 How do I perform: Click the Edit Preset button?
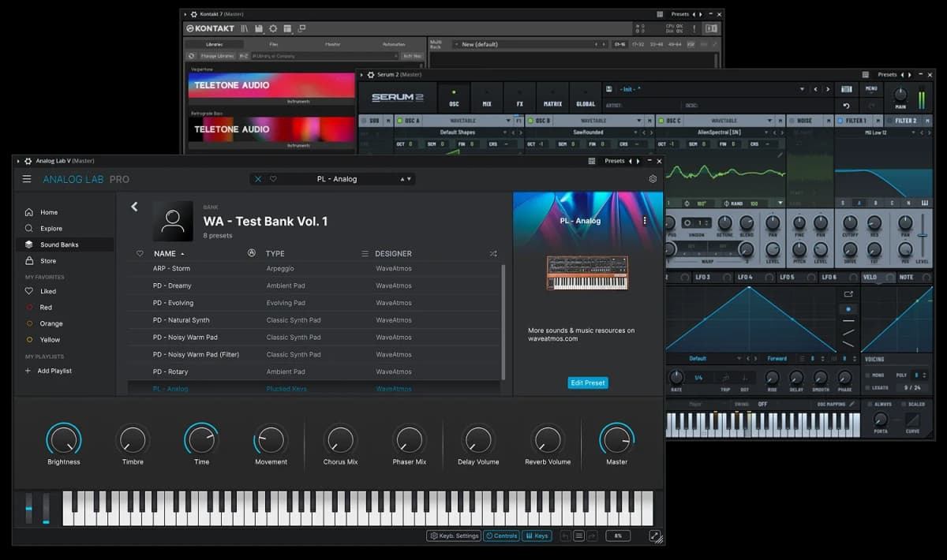(x=588, y=383)
